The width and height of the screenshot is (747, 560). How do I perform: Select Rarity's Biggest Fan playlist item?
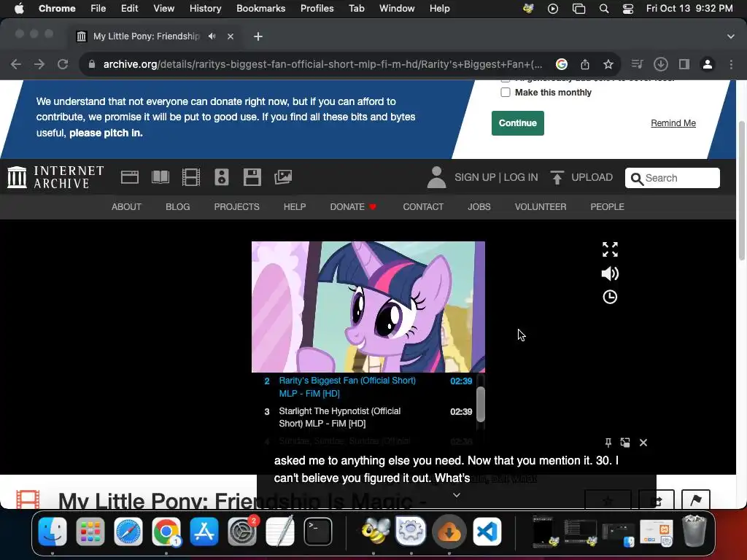tap(368, 386)
